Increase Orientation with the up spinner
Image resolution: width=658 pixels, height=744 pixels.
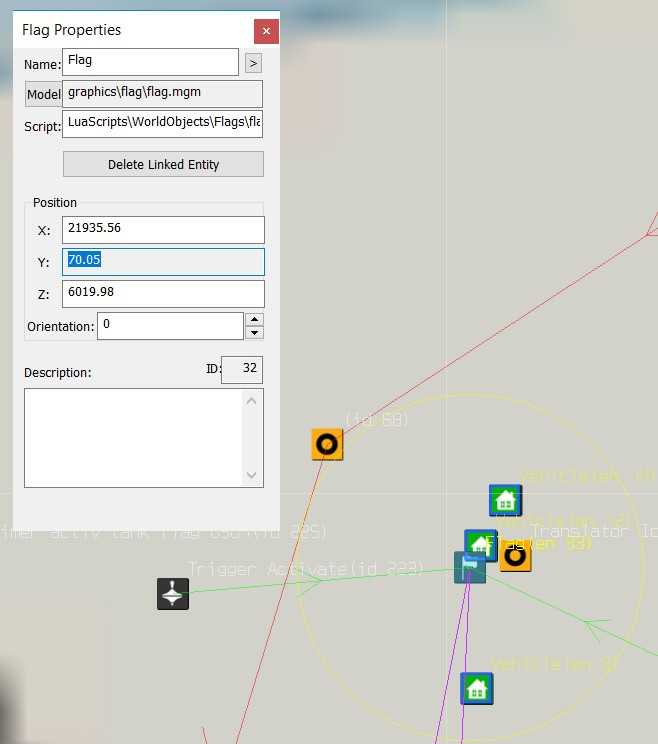(254, 319)
